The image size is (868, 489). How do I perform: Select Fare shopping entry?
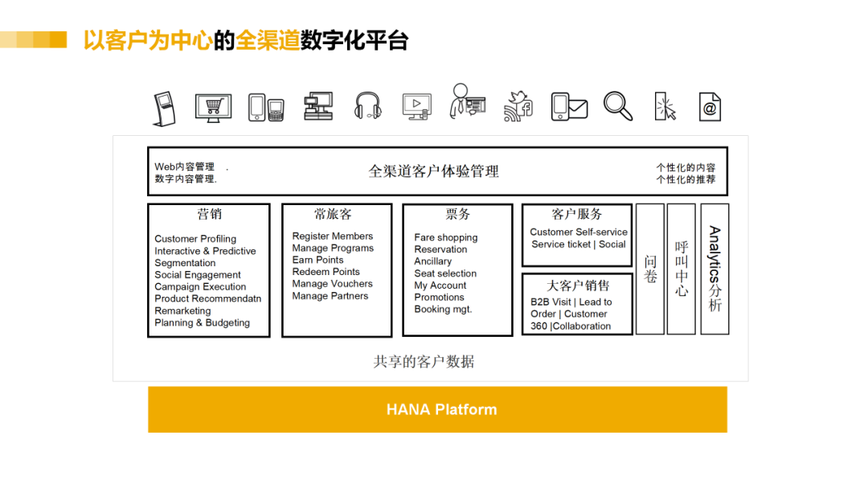446,237
